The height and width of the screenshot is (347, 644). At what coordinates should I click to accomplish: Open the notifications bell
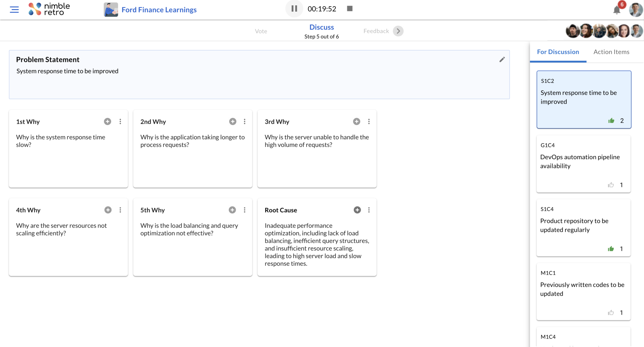tap(617, 10)
